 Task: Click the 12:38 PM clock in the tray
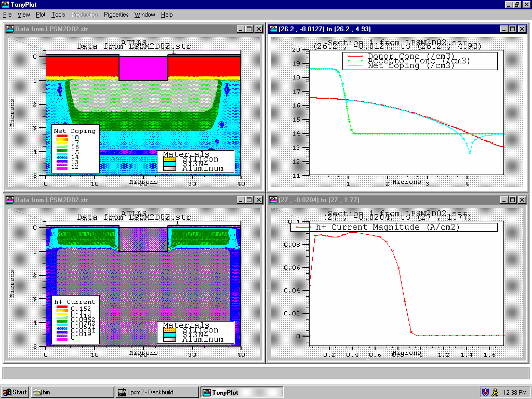tap(515, 393)
